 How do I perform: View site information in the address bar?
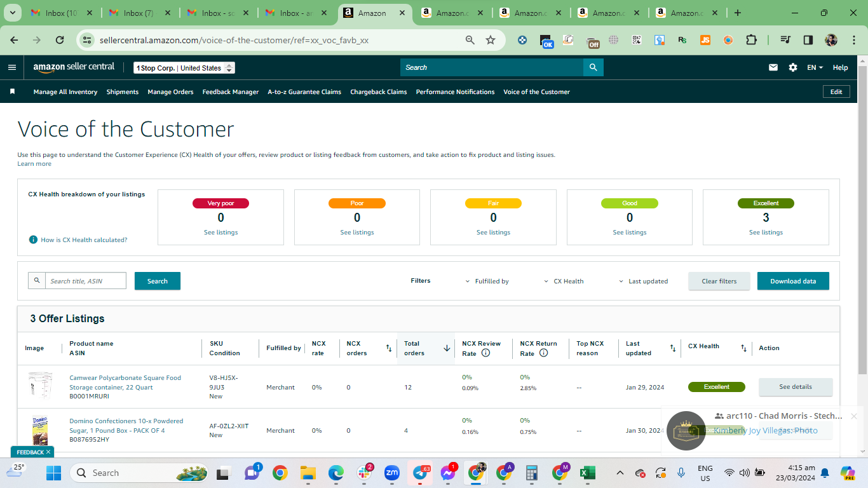(x=87, y=40)
